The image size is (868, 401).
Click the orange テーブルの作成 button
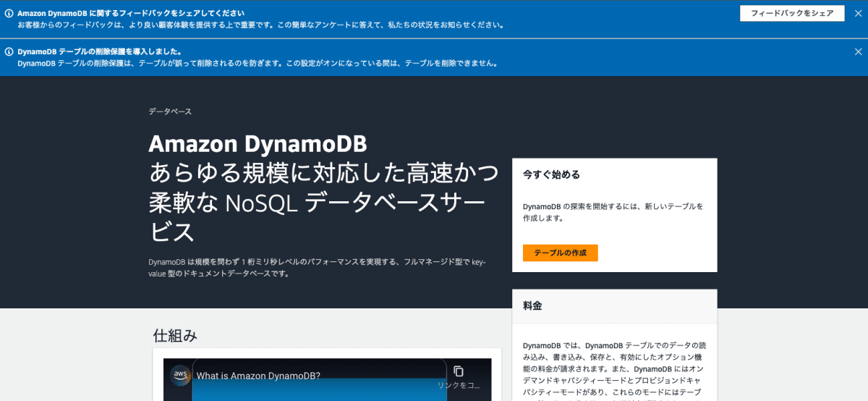click(x=560, y=253)
